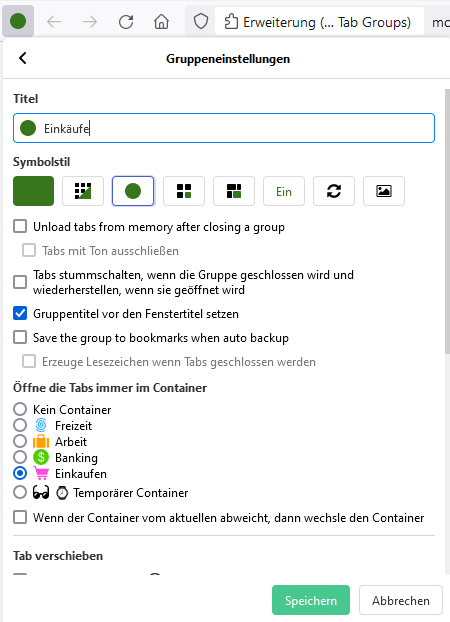Viewport: 450px width, 622px height.
Task: Click the Speichern button
Action: click(311, 600)
